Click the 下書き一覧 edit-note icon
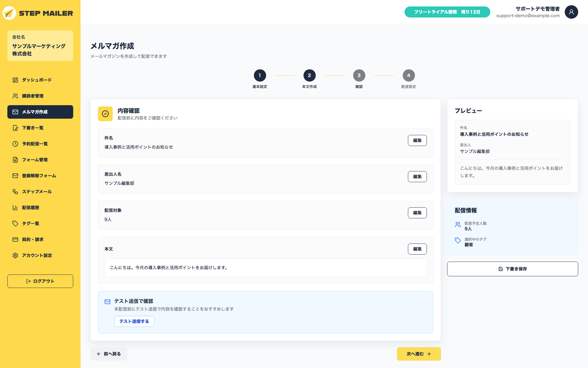This screenshot has height=368, width=588. 15,128
